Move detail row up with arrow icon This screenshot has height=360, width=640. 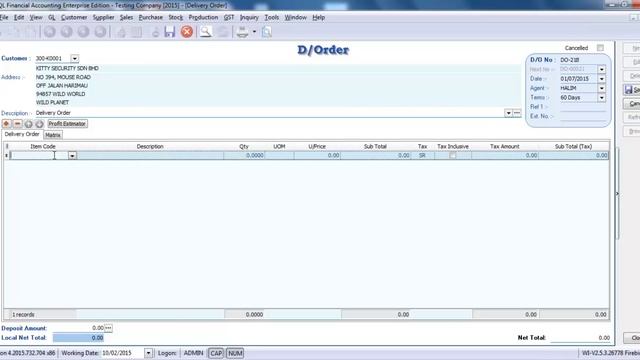29,124
